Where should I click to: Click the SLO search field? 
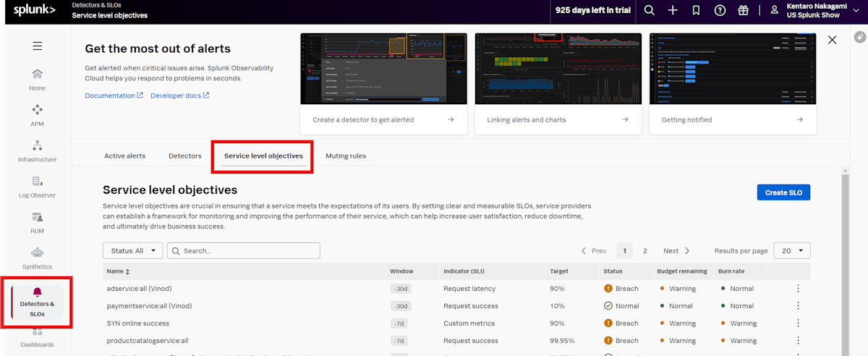pos(244,250)
